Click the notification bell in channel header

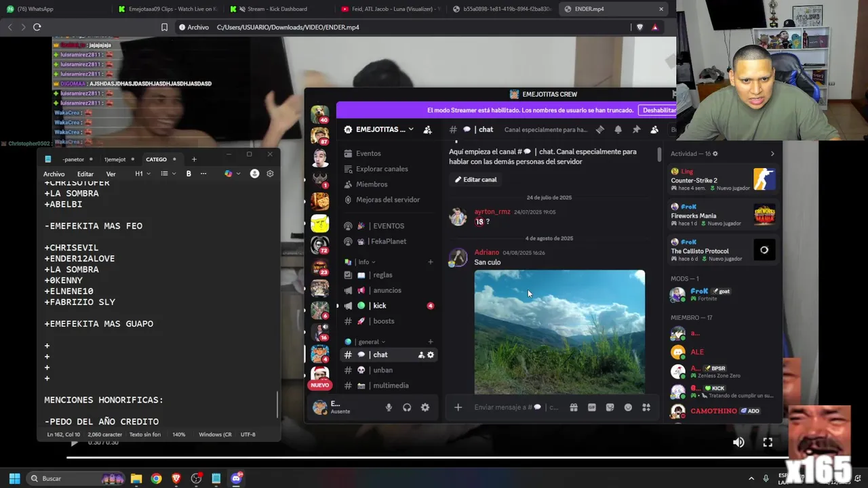pyautogui.click(x=618, y=129)
